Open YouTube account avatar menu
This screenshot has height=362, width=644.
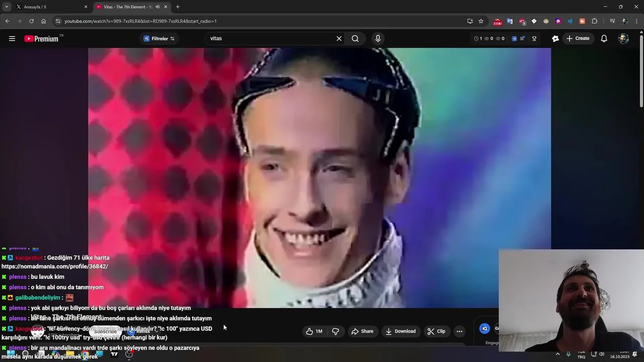[x=623, y=39]
